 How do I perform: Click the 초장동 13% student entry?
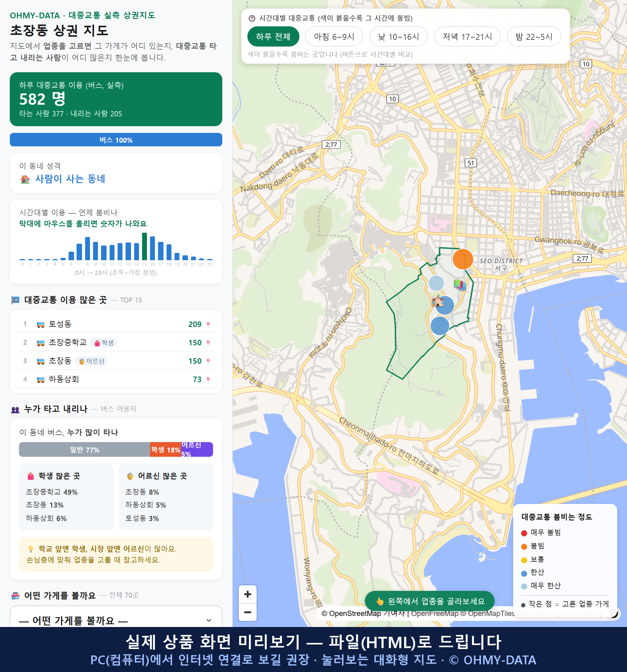pyautogui.click(x=45, y=505)
